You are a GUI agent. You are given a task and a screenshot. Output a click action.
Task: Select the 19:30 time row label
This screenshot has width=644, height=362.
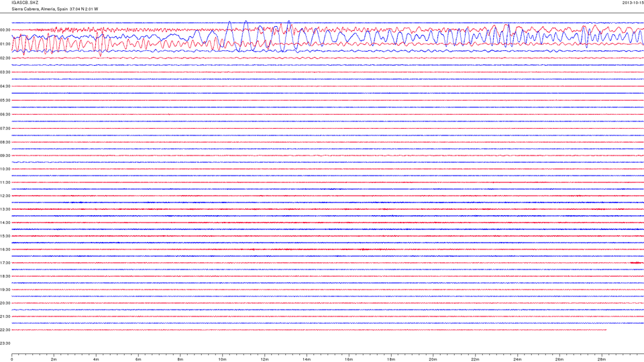click(x=5, y=290)
